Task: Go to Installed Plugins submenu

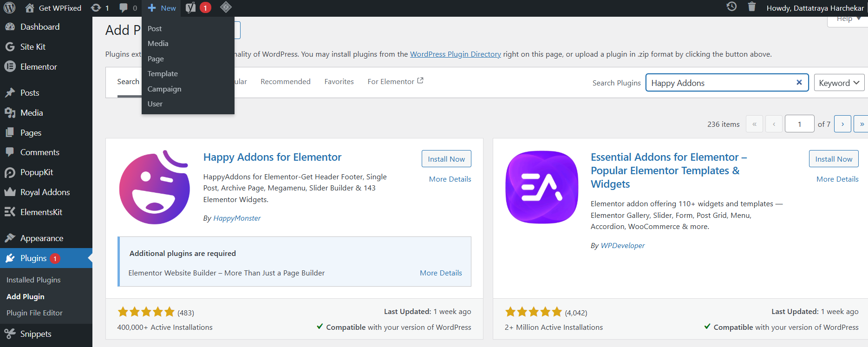Action: [33, 280]
